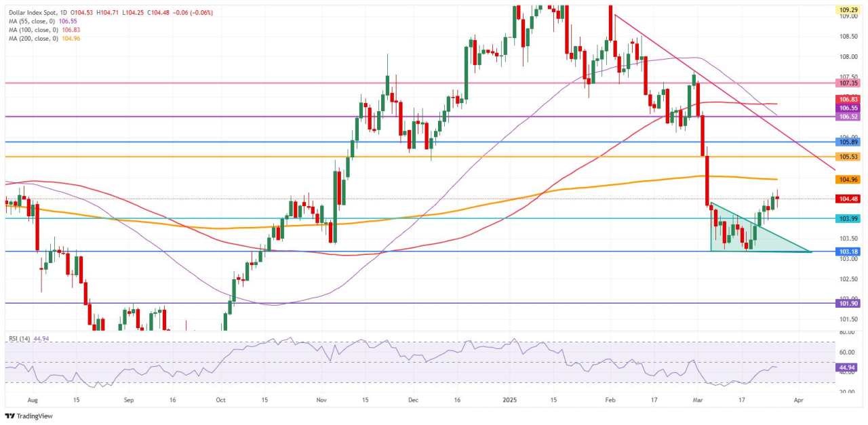The image size is (868, 425).
Task: Click the Oct label on time axis
Action: 220,401
